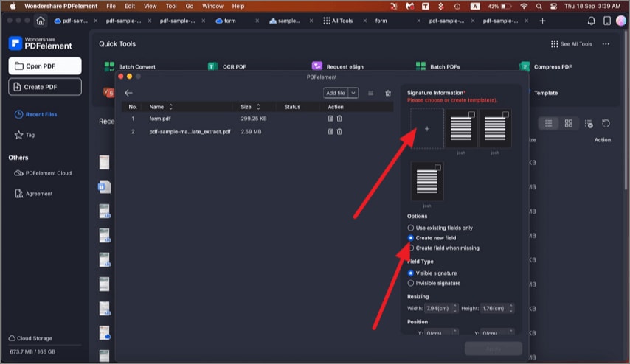
Task: Delete pdf-sample extract file with trash icon
Action: [x=339, y=132]
